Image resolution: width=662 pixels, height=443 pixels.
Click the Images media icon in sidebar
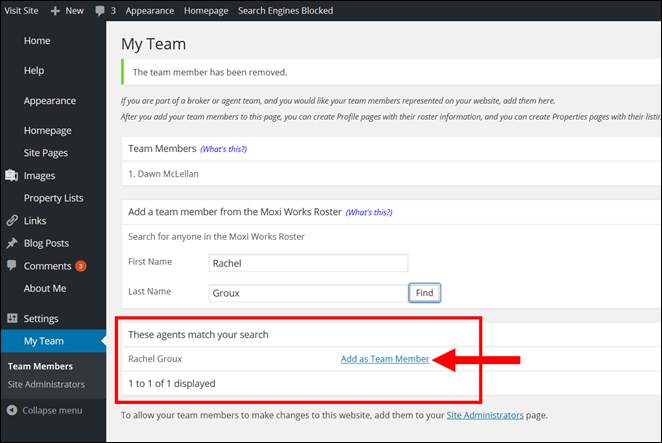pyautogui.click(x=11, y=176)
